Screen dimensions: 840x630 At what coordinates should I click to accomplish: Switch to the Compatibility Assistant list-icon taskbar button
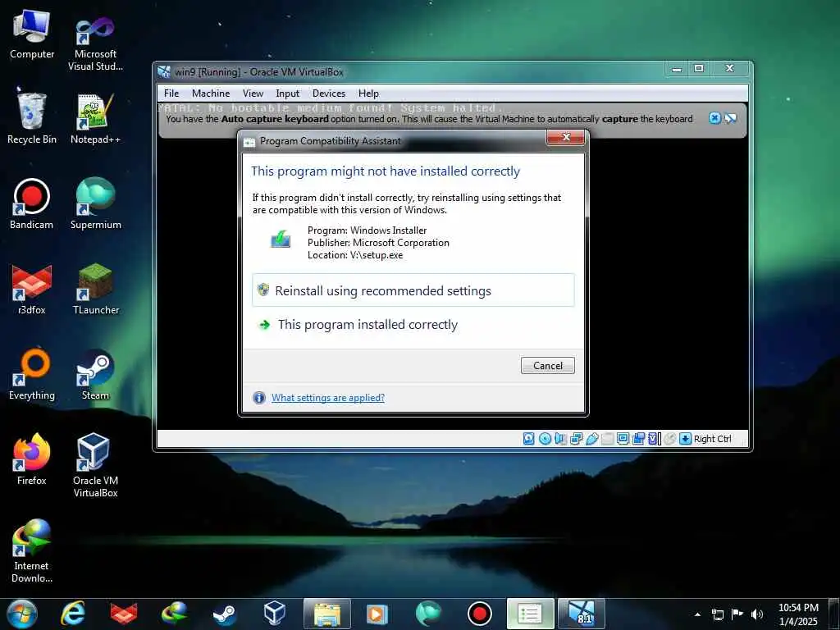click(531, 614)
